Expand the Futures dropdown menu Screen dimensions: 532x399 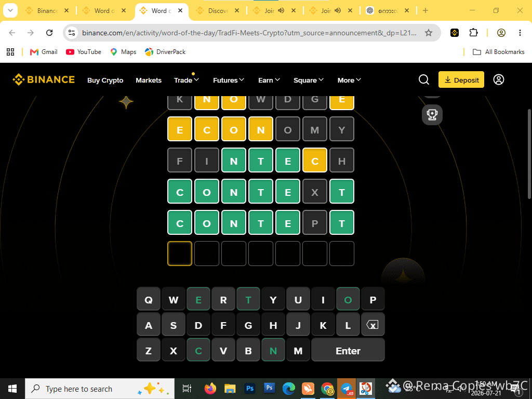(229, 80)
